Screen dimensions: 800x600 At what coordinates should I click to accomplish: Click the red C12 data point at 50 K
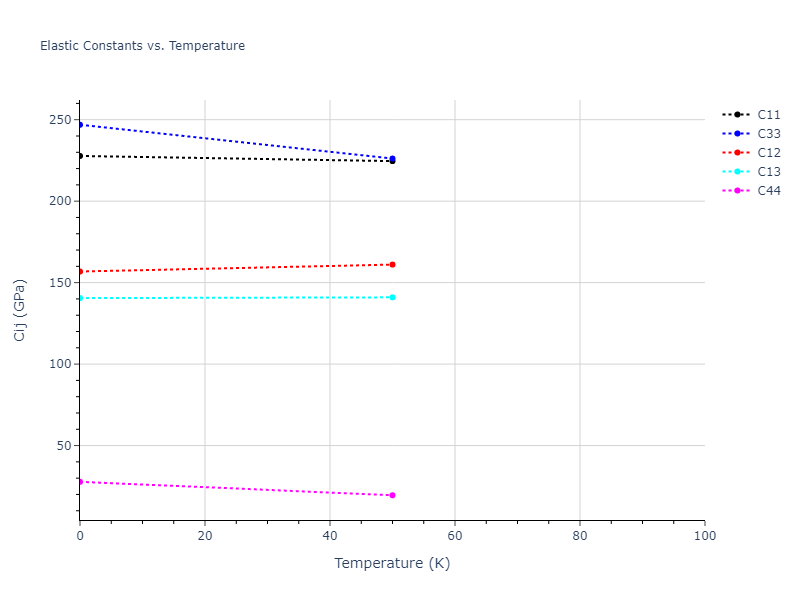coord(392,265)
